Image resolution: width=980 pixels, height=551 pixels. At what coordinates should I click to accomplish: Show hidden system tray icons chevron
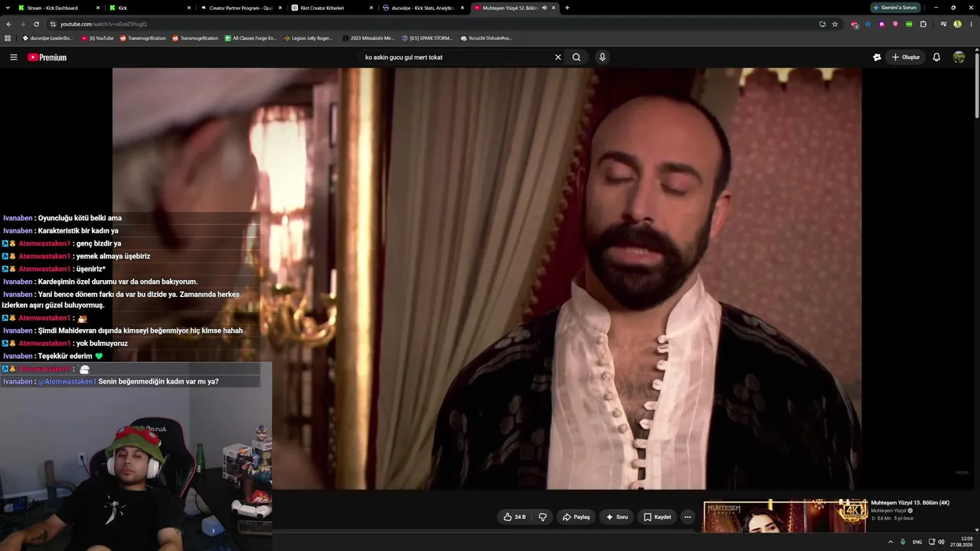click(x=890, y=542)
